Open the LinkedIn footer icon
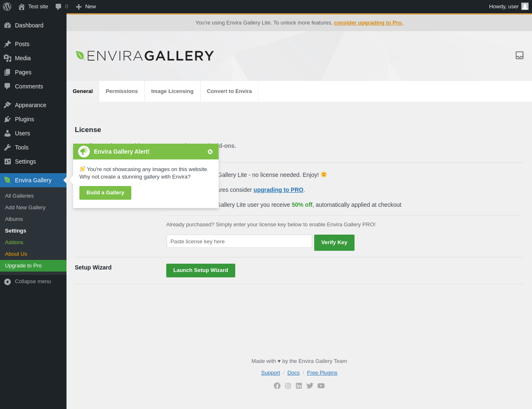Screen dimensions: 532x409 [299, 386]
